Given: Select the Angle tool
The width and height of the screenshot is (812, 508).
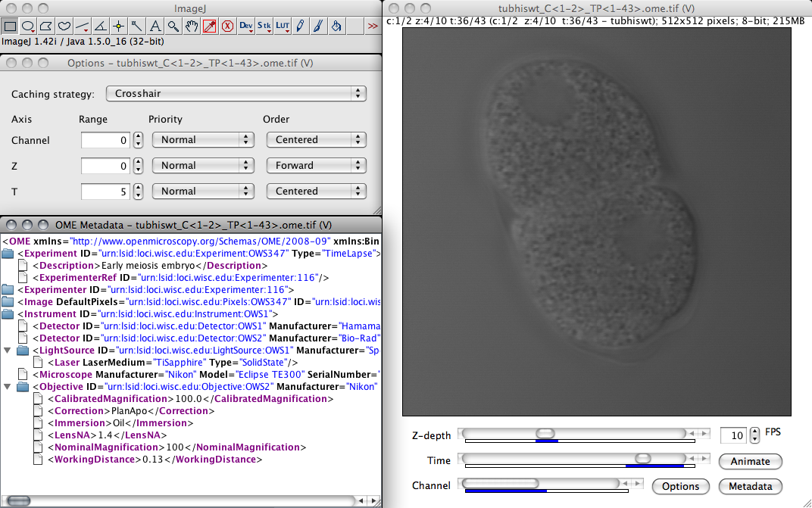Looking at the screenshot, I should [101, 26].
